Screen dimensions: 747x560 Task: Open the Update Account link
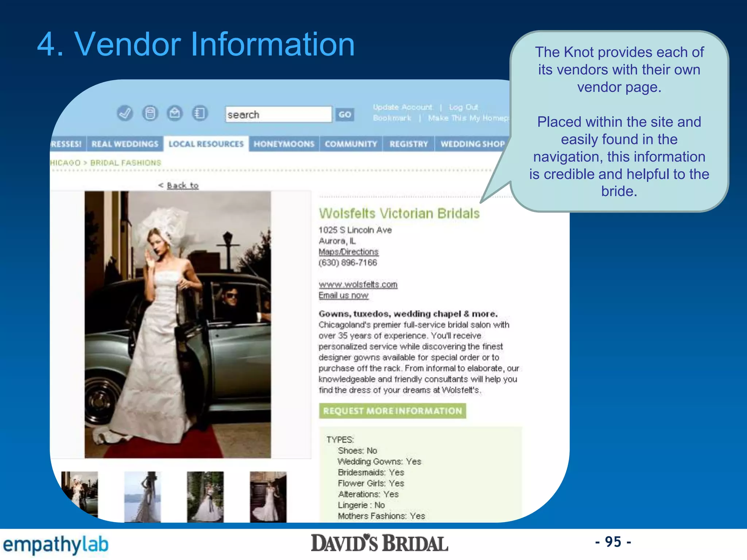pyautogui.click(x=403, y=107)
